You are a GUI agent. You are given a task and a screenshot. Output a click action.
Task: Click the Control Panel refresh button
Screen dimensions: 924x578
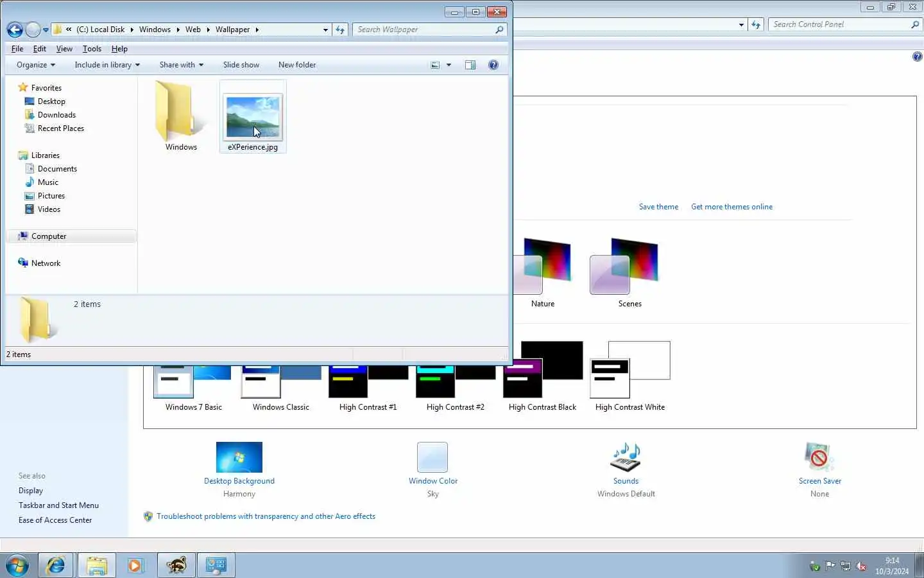tap(756, 24)
